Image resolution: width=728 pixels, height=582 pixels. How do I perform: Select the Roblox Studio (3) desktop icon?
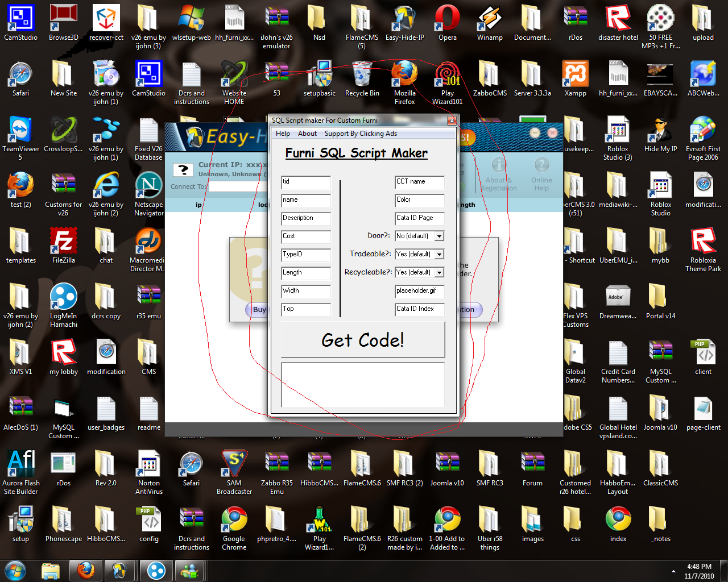pyautogui.click(x=618, y=139)
